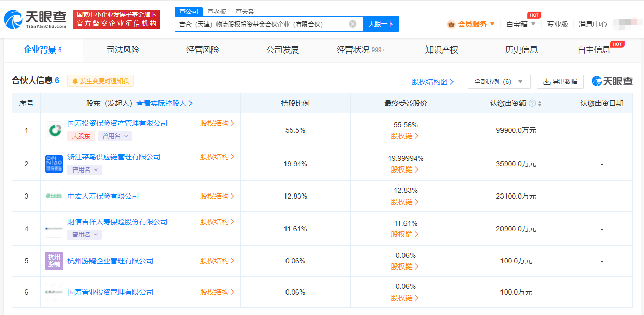Expand the 会员服务 dropdown menu
This screenshot has height=315, width=644.
(x=492, y=24)
